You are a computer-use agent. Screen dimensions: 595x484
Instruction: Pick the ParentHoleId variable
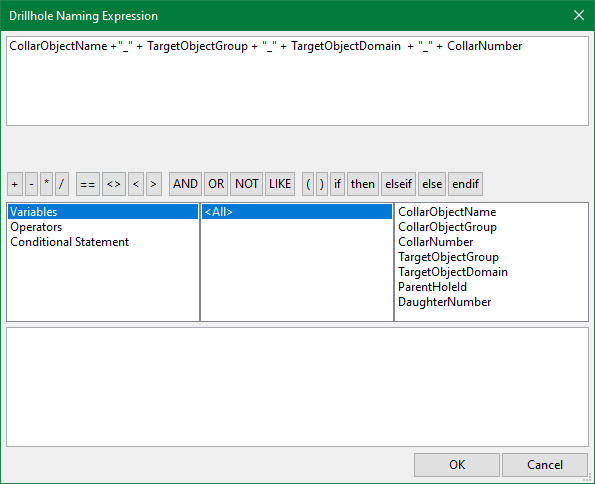click(x=432, y=287)
